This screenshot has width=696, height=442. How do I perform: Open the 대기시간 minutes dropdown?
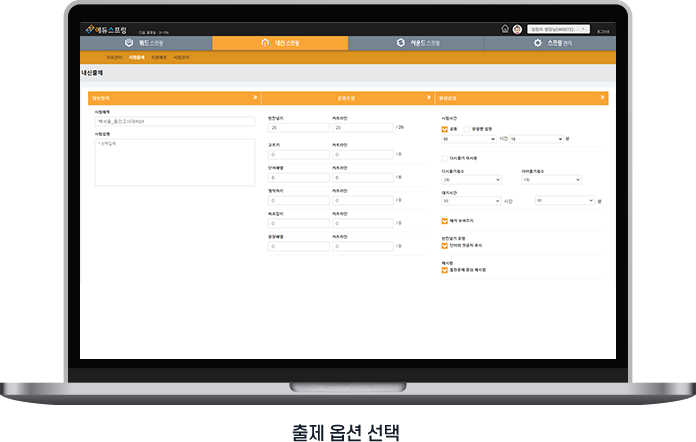point(565,201)
